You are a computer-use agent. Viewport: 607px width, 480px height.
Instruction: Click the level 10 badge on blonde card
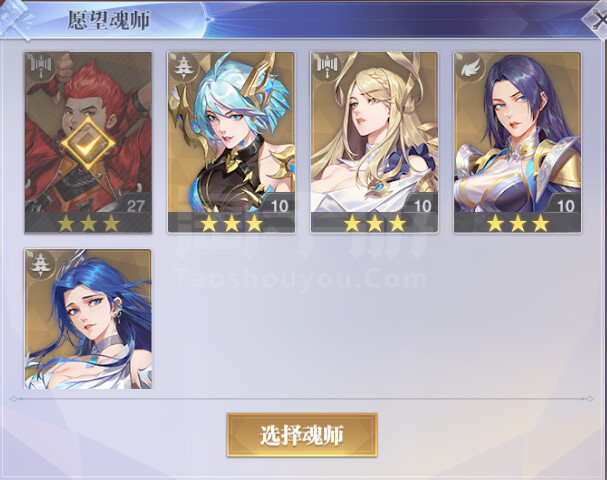tap(422, 205)
